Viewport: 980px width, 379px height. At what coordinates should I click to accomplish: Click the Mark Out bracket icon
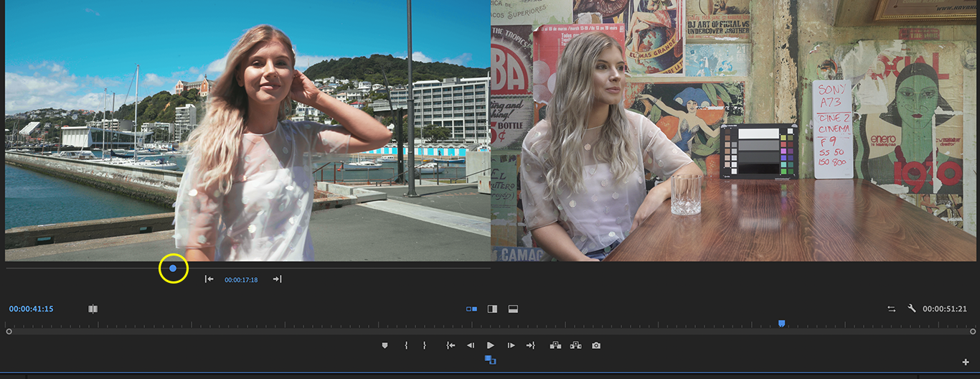424,345
